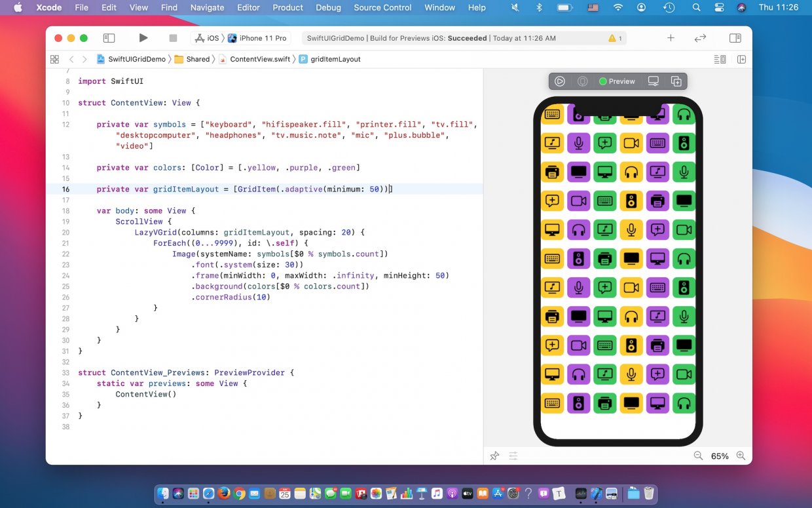Click ContentView.swift in the jump bar

(x=259, y=59)
